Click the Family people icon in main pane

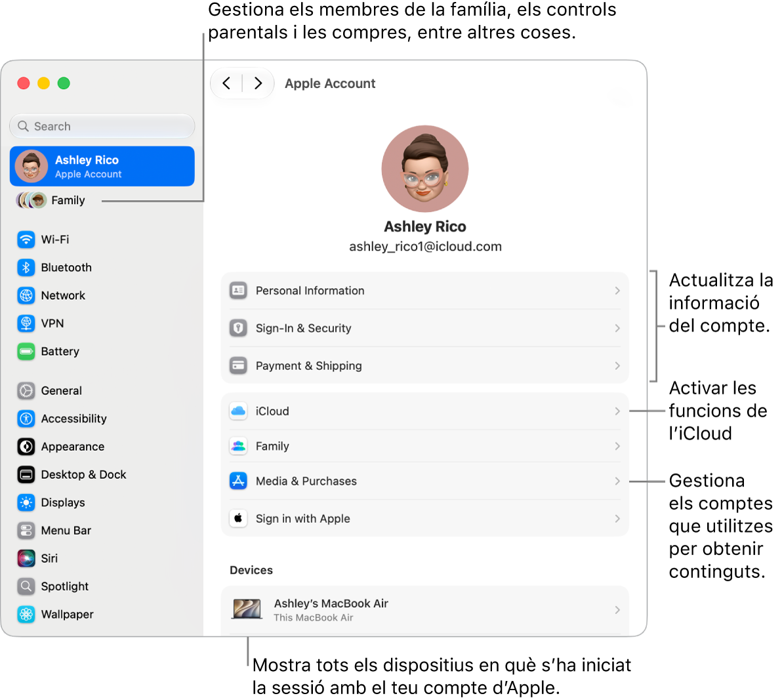(x=238, y=446)
